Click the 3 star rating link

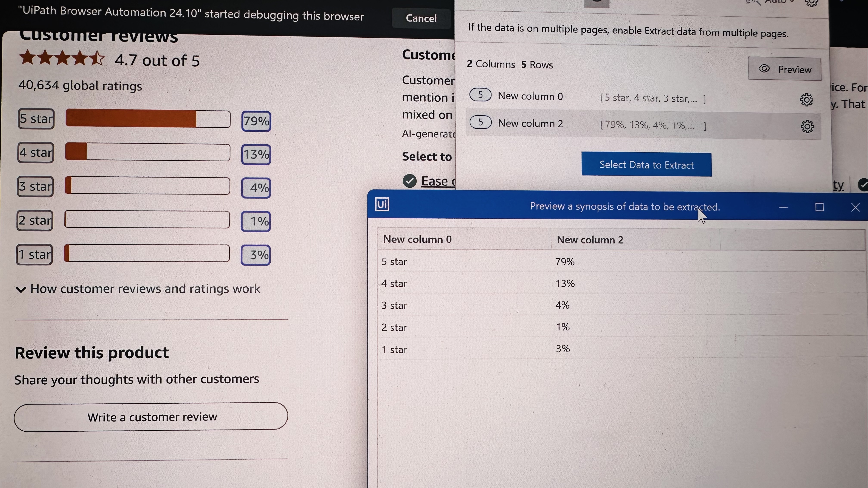(x=35, y=186)
